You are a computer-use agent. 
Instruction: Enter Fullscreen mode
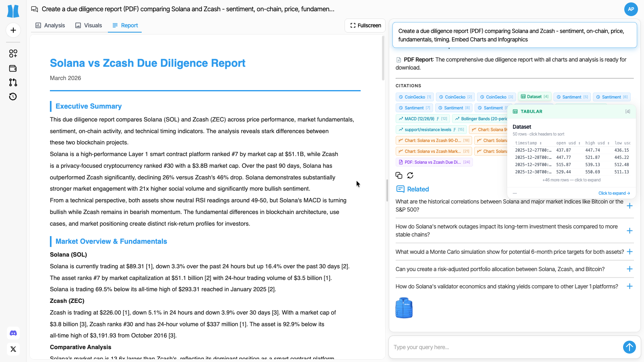click(365, 25)
